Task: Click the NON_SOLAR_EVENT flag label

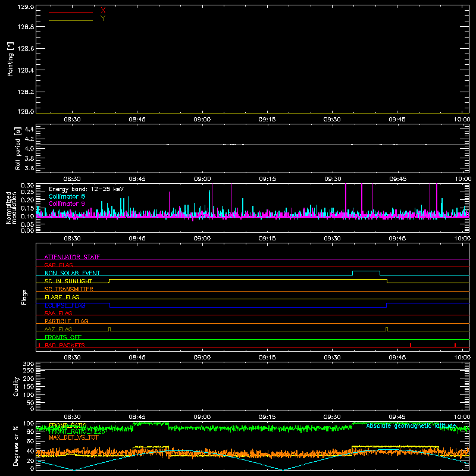Action: pos(72,273)
